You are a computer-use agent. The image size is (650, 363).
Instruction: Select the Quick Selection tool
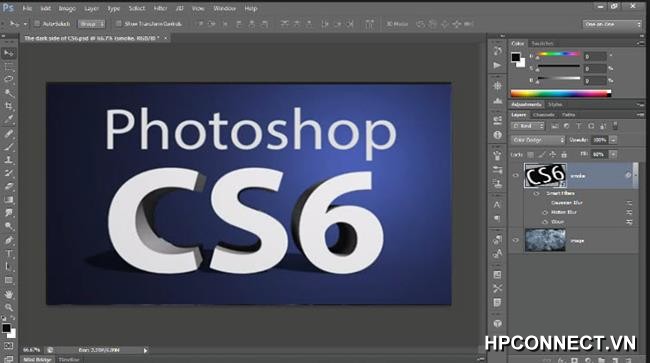click(x=8, y=92)
